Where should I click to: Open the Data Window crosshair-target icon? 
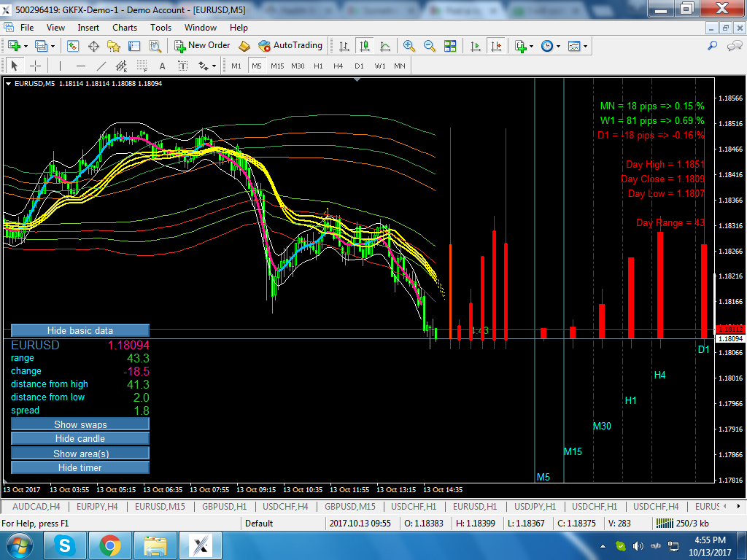[x=93, y=46]
